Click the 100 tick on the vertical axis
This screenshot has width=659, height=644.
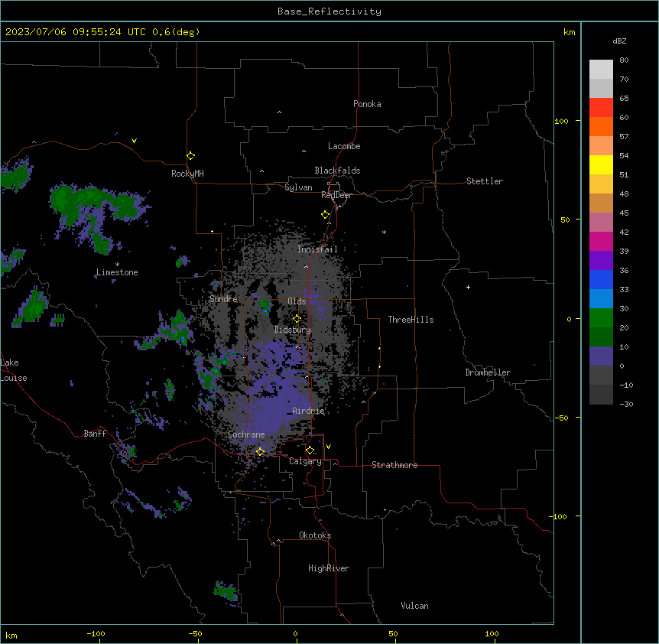pyautogui.click(x=561, y=122)
